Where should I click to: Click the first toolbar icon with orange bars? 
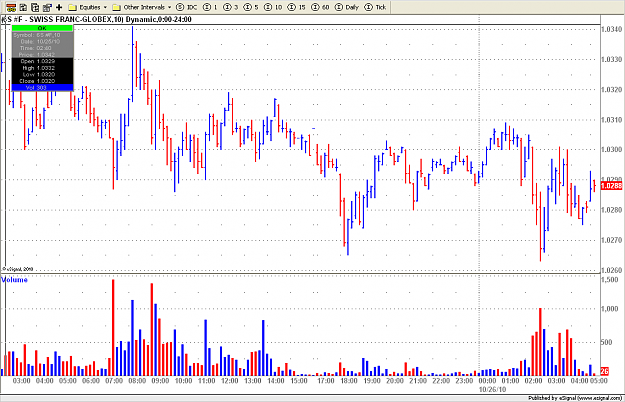pos(11,7)
